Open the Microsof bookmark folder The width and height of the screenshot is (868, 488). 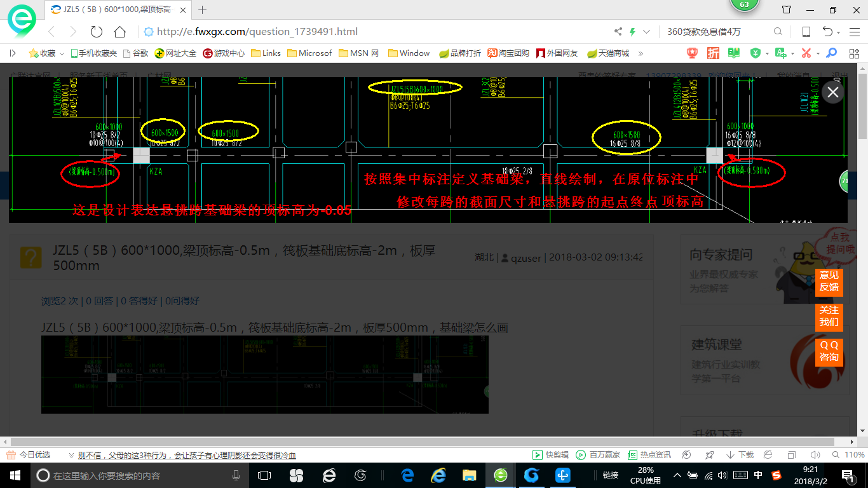309,53
